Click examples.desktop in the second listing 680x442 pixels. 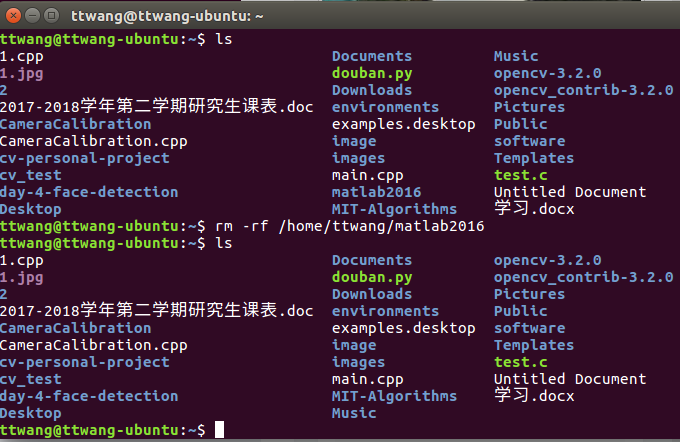point(403,328)
